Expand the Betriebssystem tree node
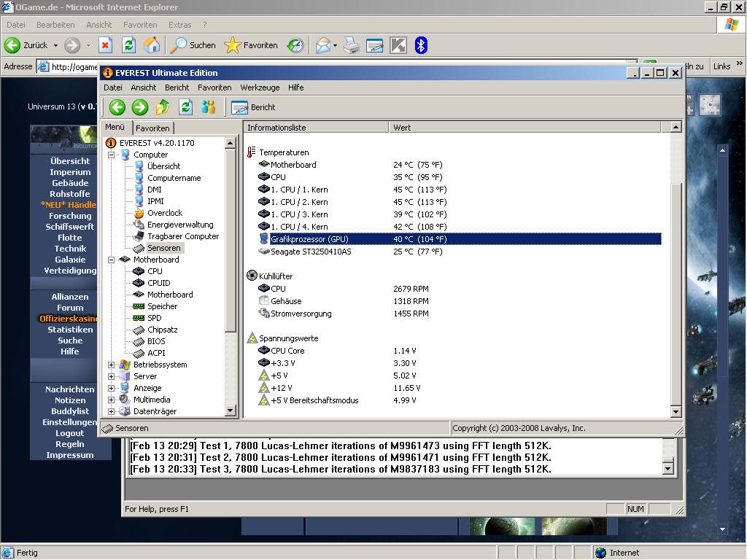 (111, 365)
